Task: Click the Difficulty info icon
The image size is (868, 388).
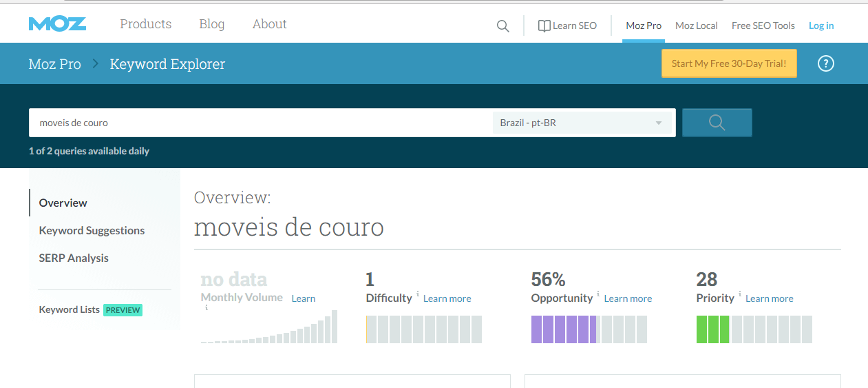Action: [417, 293]
